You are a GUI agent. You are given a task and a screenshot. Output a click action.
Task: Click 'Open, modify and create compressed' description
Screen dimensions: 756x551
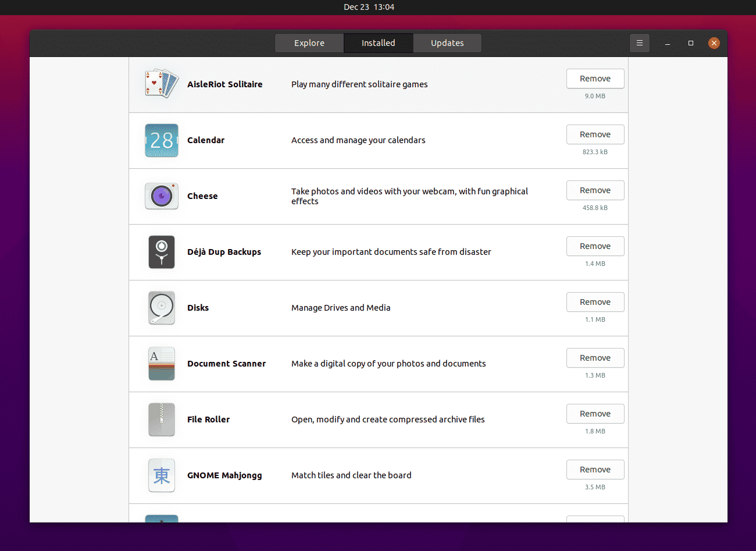pyautogui.click(x=388, y=420)
